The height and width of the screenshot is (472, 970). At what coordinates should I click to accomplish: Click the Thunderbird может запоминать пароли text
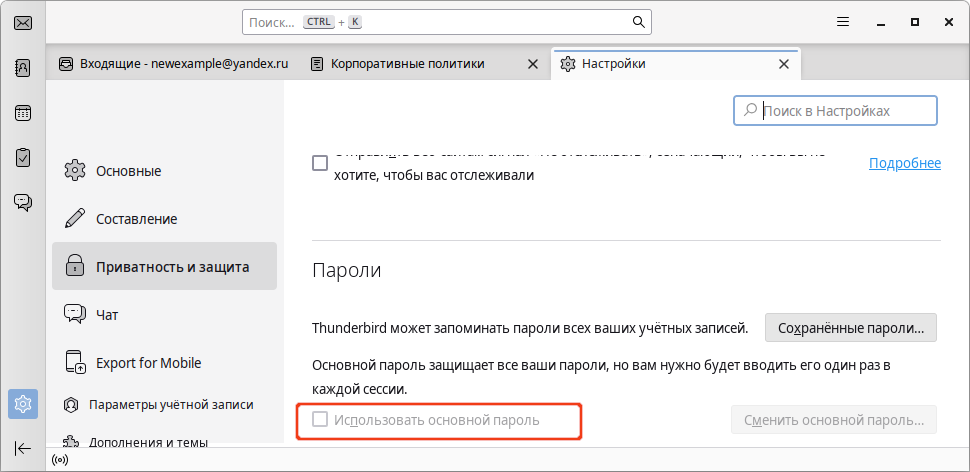click(x=530, y=328)
